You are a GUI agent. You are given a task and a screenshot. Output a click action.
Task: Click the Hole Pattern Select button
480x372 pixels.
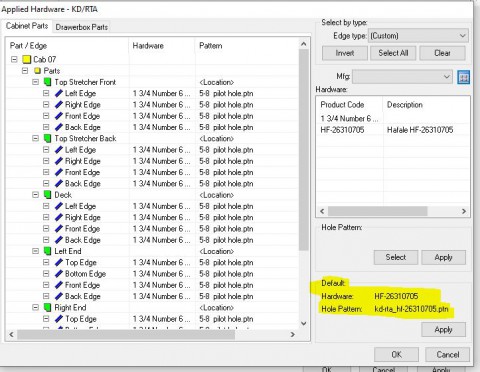396,257
